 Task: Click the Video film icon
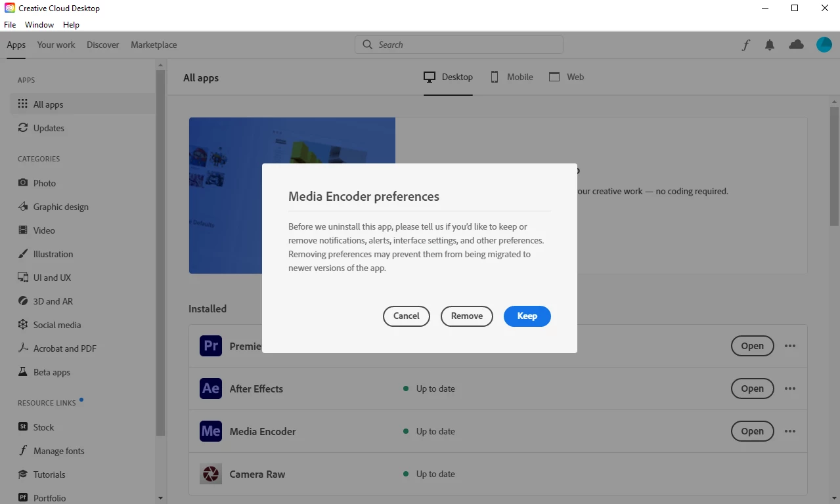pos(23,230)
